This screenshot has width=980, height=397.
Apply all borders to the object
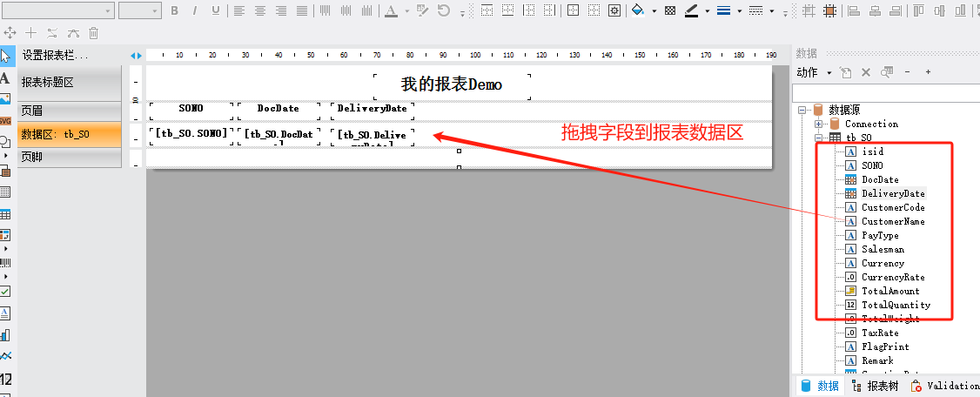pyautogui.click(x=574, y=10)
